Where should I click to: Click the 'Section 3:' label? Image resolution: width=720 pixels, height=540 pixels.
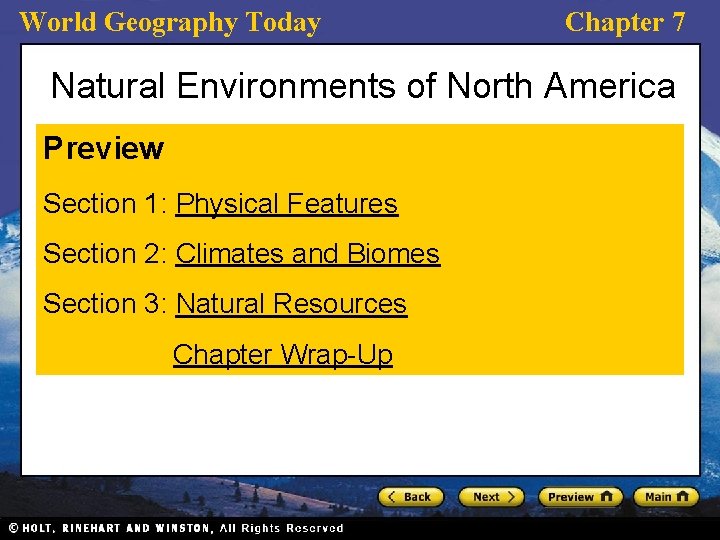coord(105,303)
